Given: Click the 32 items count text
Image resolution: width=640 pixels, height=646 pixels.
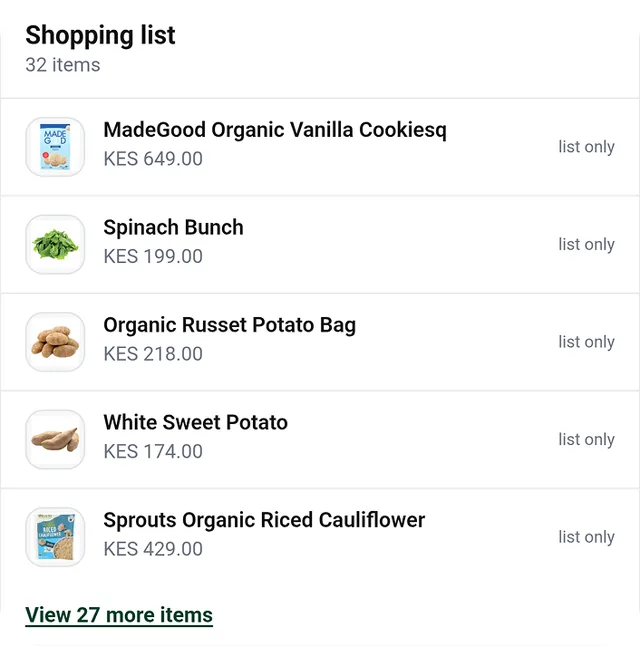Looking at the screenshot, I should 63,65.
